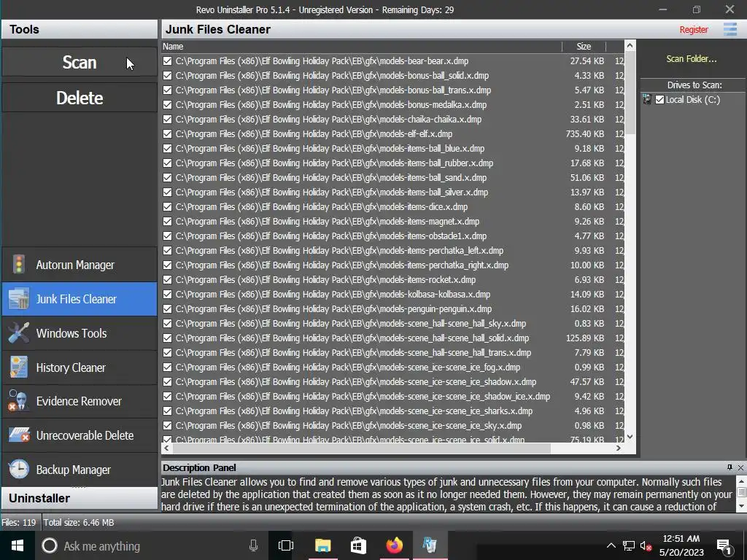Click the horizontal file list scrollbar thumb
Screen dimensions: 747x560
coord(362,448)
